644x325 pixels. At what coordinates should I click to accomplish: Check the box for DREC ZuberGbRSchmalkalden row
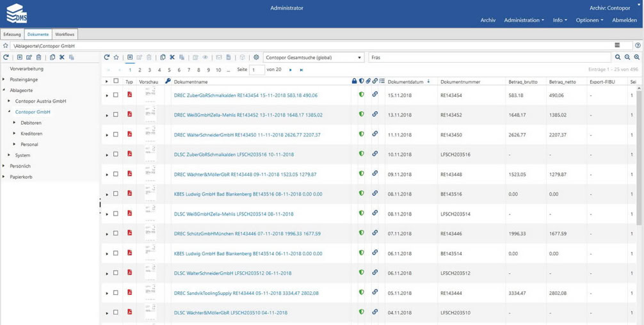tap(116, 95)
